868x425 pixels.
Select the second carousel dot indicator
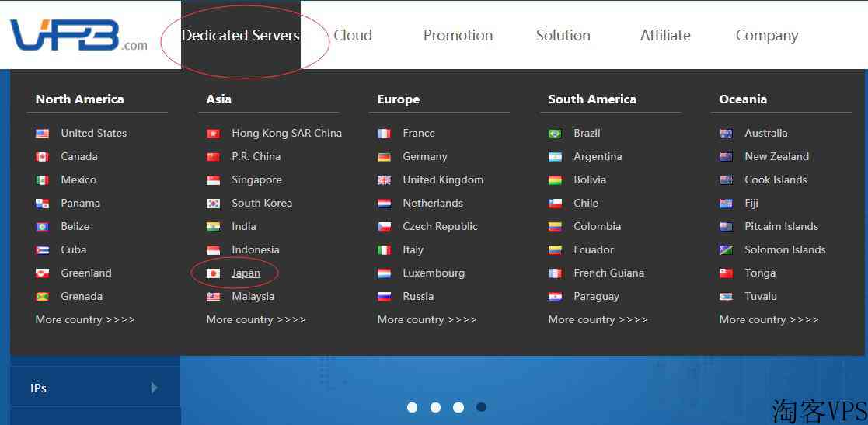435,407
